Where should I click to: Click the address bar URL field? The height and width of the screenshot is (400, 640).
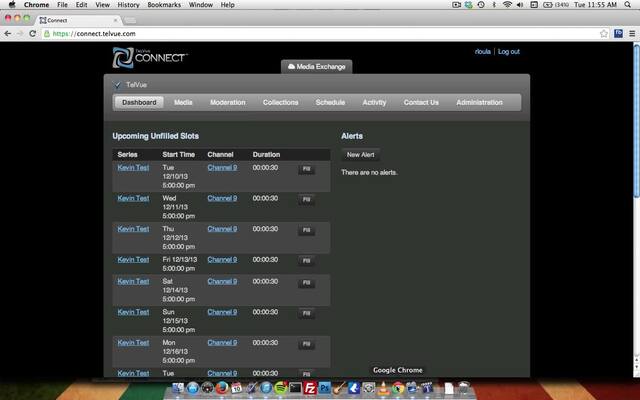[300, 33]
